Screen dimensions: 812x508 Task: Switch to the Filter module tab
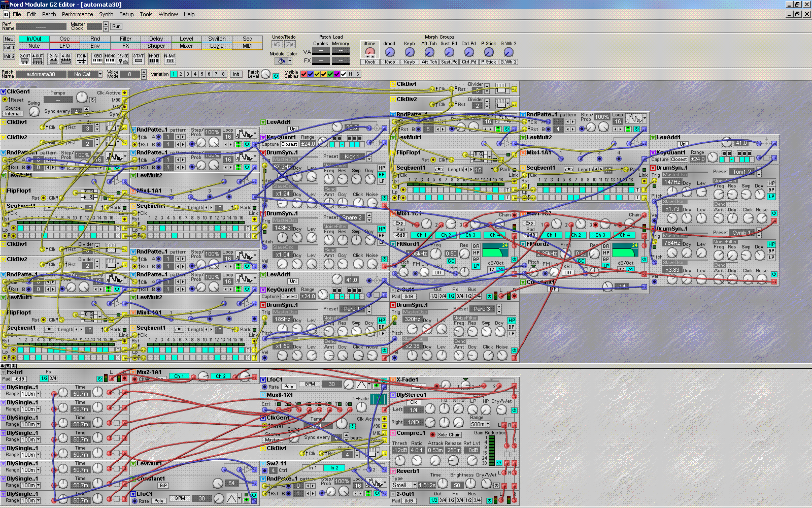(x=125, y=39)
